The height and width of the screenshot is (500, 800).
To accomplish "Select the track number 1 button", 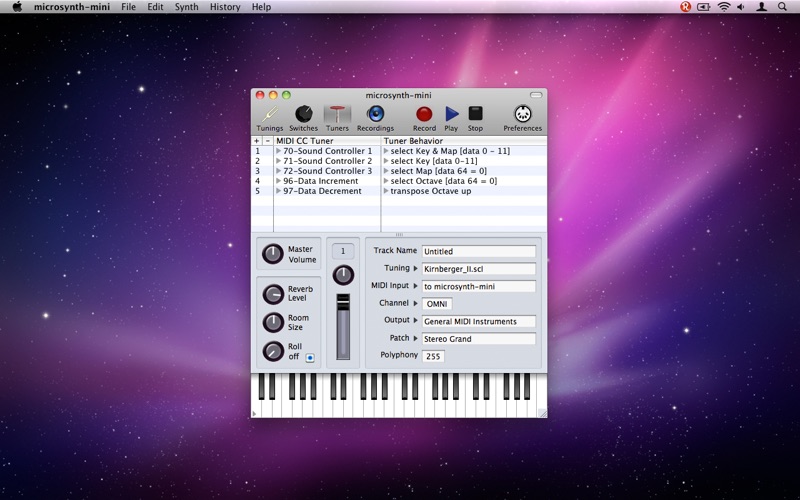I will [x=343, y=251].
